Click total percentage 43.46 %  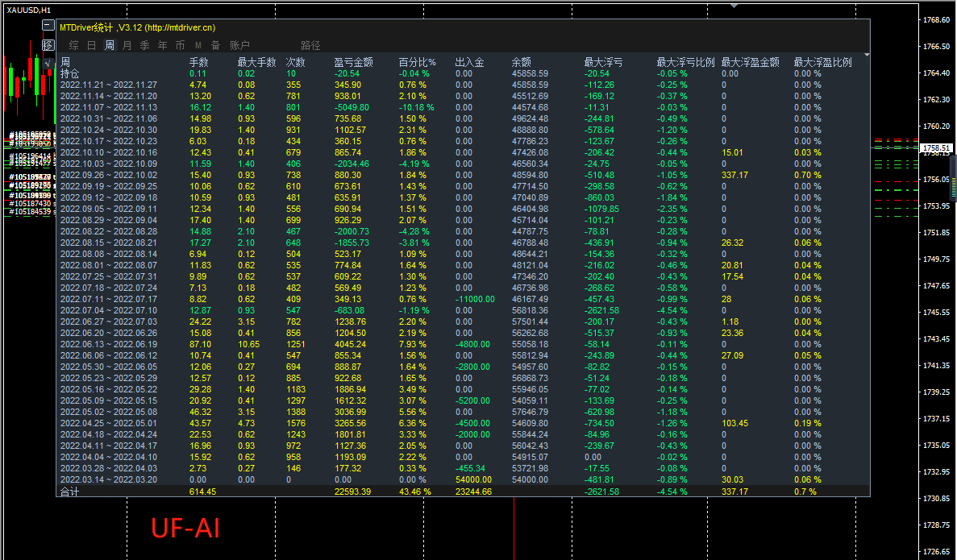pyautogui.click(x=415, y=492)
